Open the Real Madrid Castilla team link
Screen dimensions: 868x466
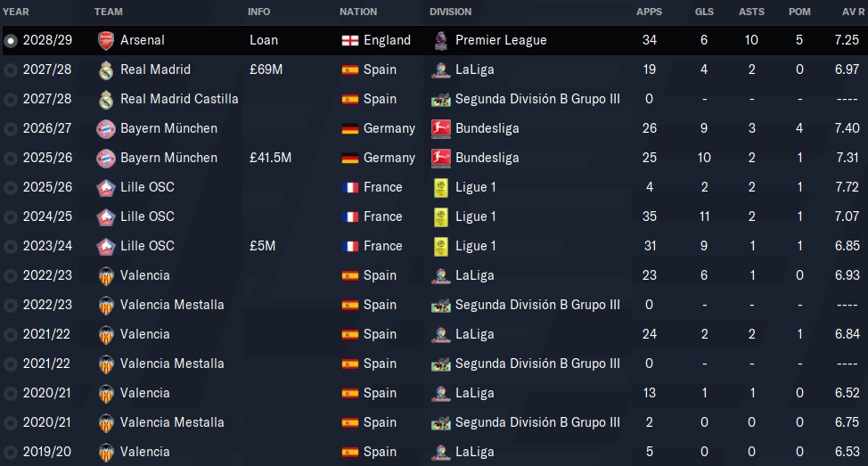[x=179, y=99]
